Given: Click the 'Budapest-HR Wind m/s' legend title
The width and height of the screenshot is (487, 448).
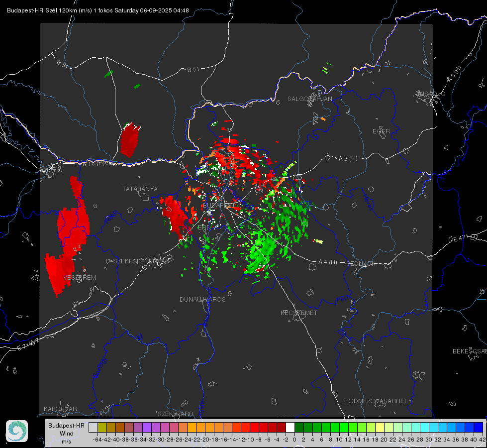Looking at the screenshot, I should (67, 433).
